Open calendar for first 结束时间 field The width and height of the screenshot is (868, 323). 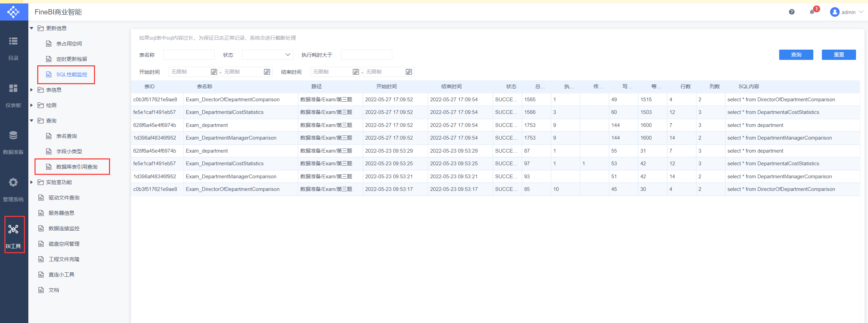click(356, 72)
